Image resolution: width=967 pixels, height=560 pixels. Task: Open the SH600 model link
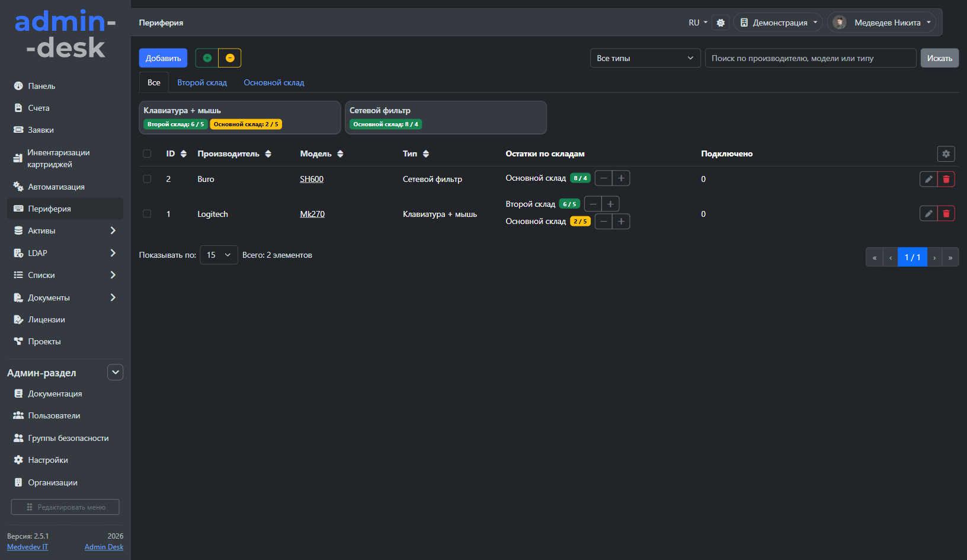pyautogui.click(x=312, y=179)
